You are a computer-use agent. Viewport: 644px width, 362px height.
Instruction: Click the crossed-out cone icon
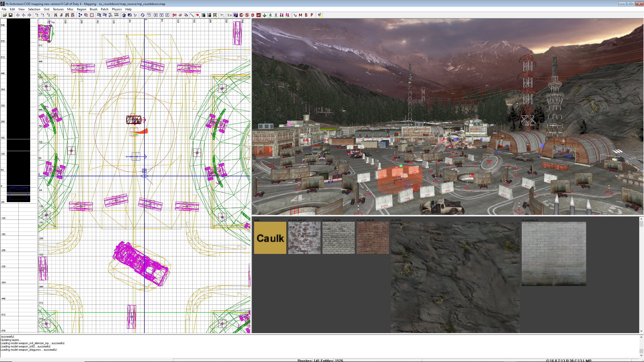(x=174, y=15)
